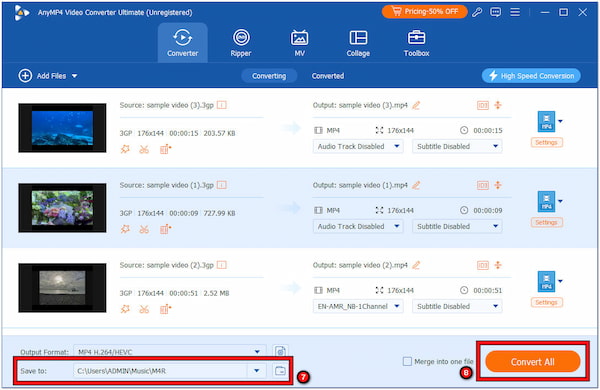Click compress icon for sample video (2).mp4
The width and height of the screenshot is (600, 390).
(x=498, y=265)
